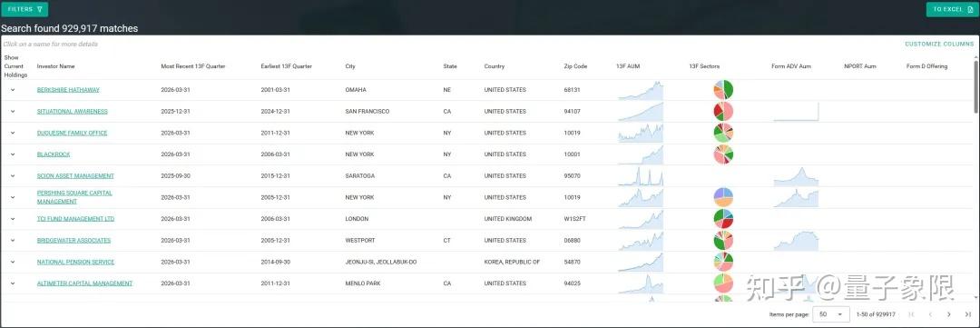The height and width of the screenshot is (328, 980).
Task: Open the items per page dropdown
Action: coord(831,313)
